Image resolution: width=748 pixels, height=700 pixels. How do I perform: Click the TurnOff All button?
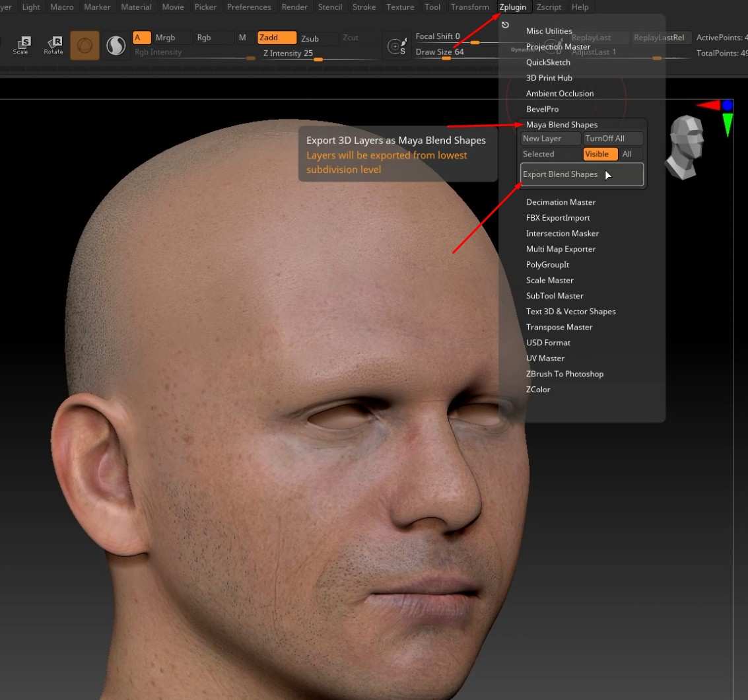point(613,139)
